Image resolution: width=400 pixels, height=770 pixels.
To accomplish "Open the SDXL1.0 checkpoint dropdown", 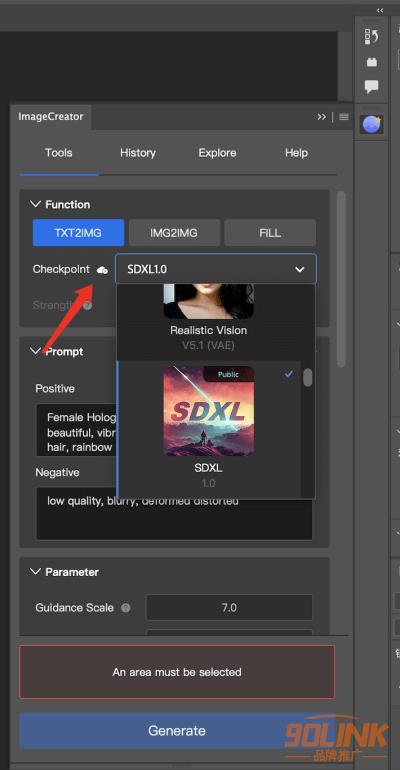I will point(216,269).
